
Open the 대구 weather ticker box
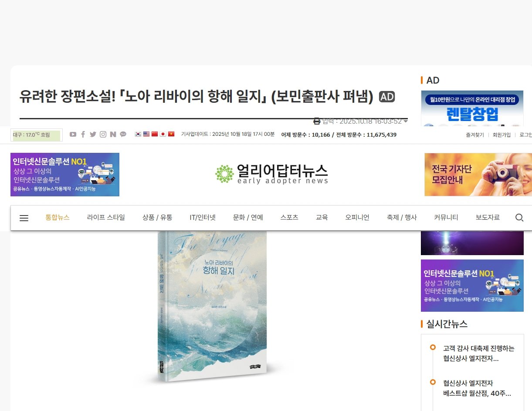click(37, 135)
